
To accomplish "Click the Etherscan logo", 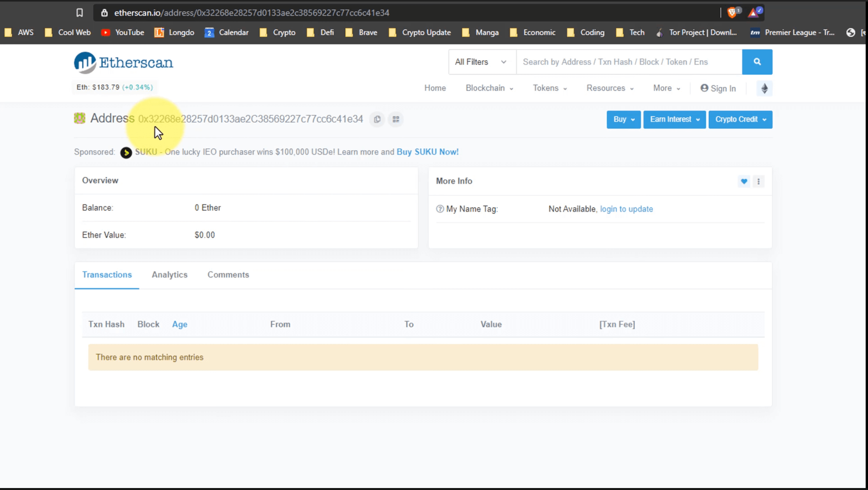I will tap(124, 62).
